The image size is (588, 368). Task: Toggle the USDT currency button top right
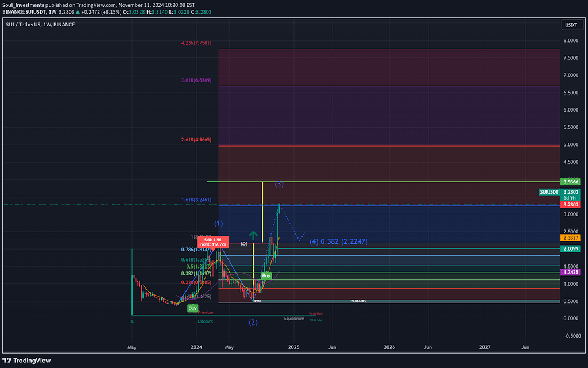point(572,25)
